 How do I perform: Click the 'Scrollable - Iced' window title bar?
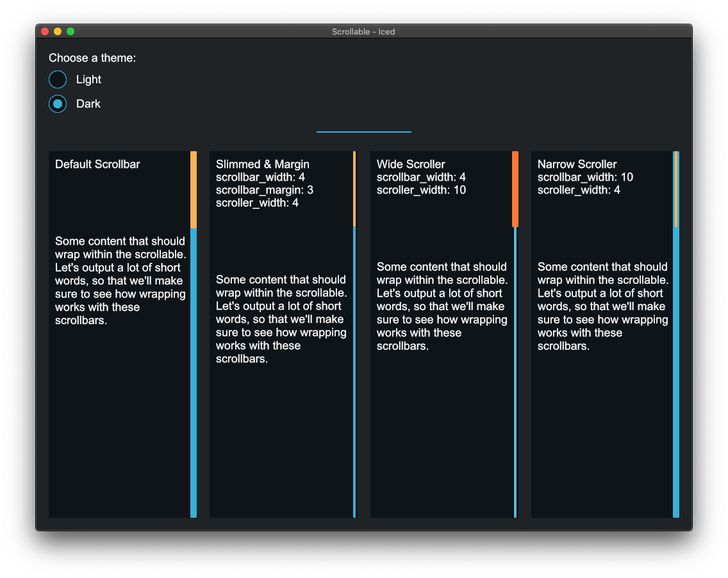pyautogui.click(x=363, y=31)
